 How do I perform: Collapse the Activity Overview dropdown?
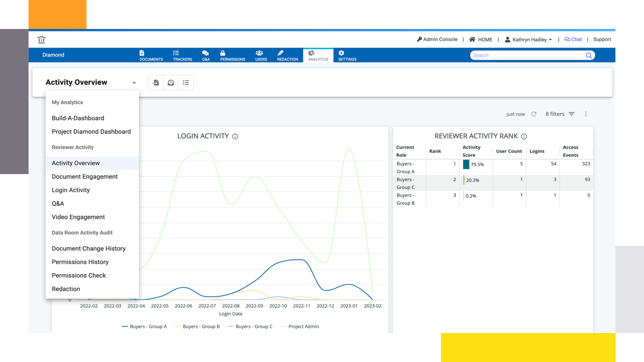[x=134, y=82]
